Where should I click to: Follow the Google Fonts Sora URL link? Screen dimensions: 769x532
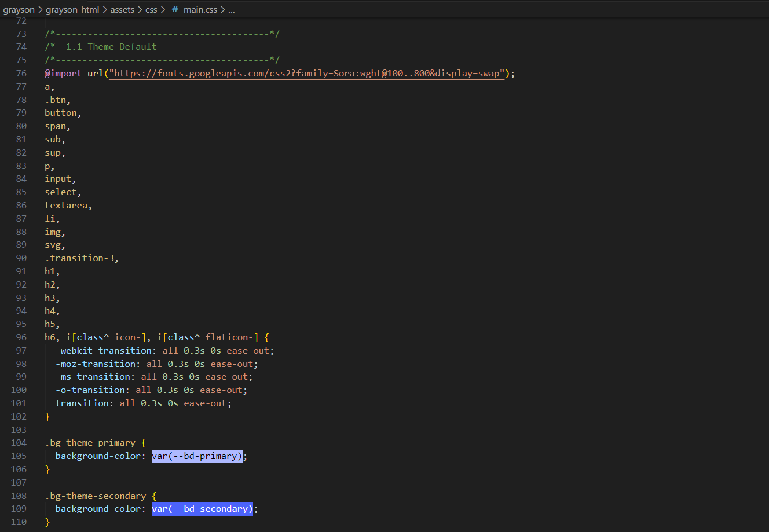tap(307, 74)
